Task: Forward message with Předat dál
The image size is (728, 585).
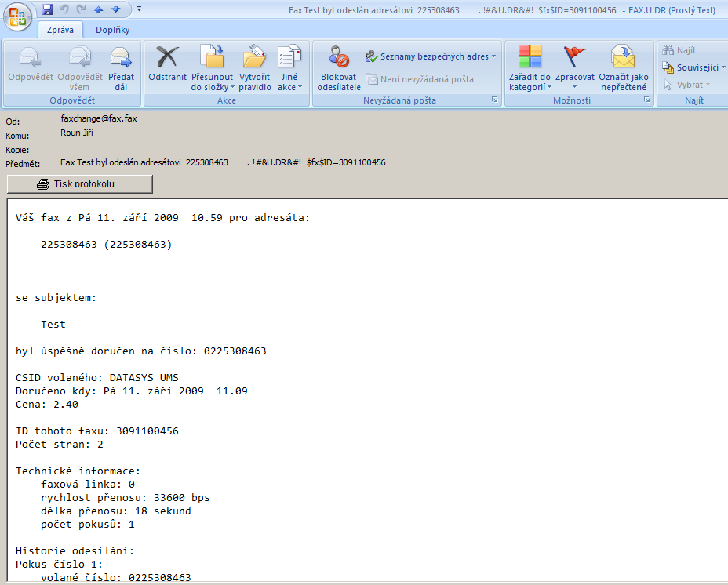Action: [x=121, y=67]
